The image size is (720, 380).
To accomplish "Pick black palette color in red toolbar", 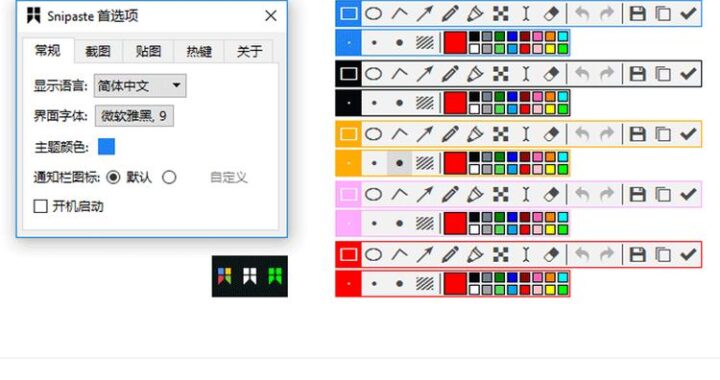I will pyautogui.click(x=474, y=277).
